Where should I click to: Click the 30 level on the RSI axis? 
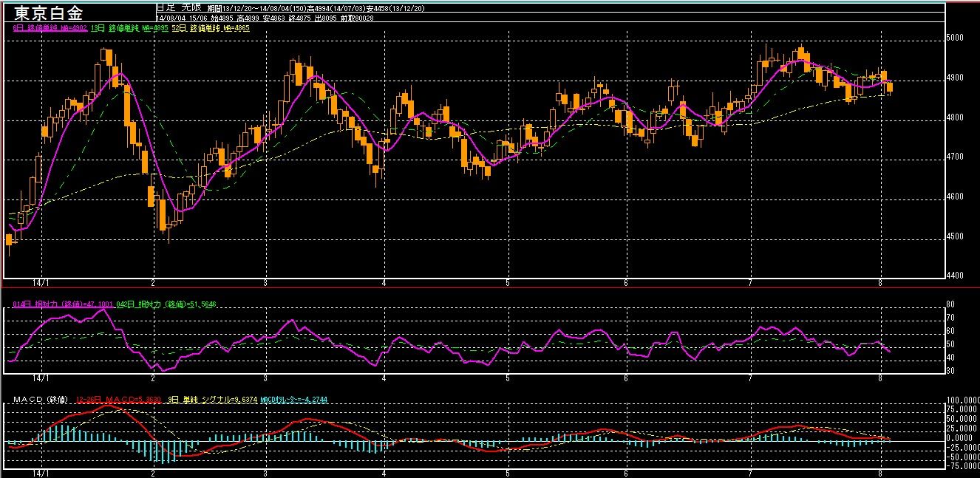(952, 371)
